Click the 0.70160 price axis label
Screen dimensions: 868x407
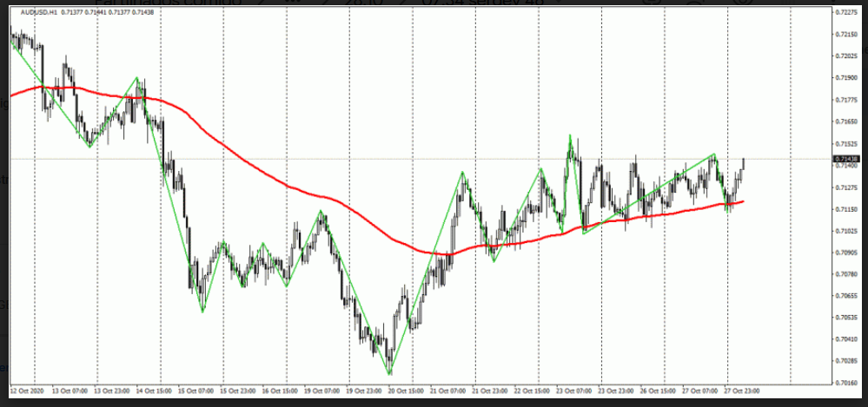(x=845, y=383)
